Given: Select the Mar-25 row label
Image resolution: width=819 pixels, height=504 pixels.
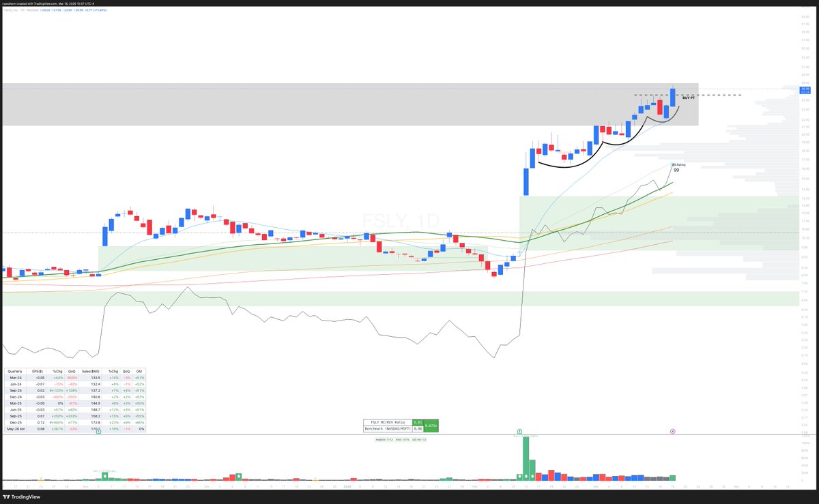Looking at the screenshot, I should pos(16,403).
